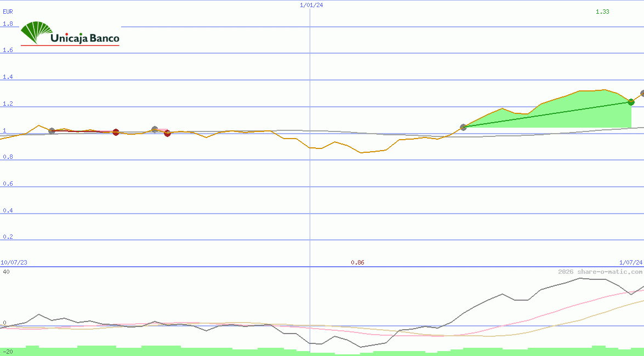Click the 0.6 axis label

tap(8, 183)
